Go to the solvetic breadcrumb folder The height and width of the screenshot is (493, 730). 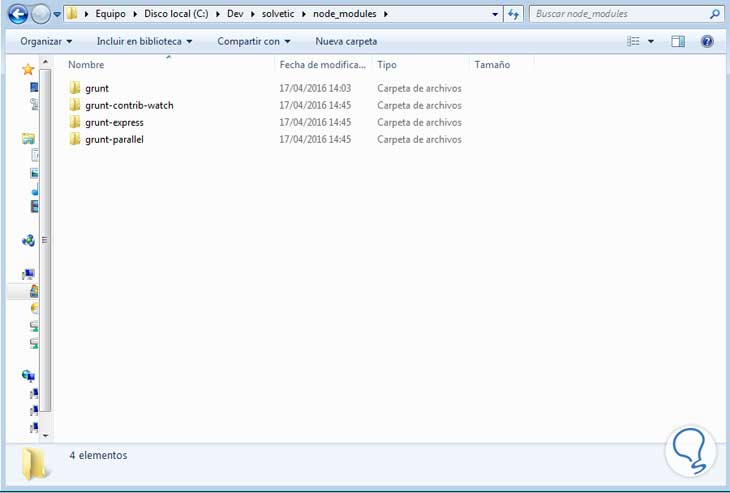coord(278,14)
